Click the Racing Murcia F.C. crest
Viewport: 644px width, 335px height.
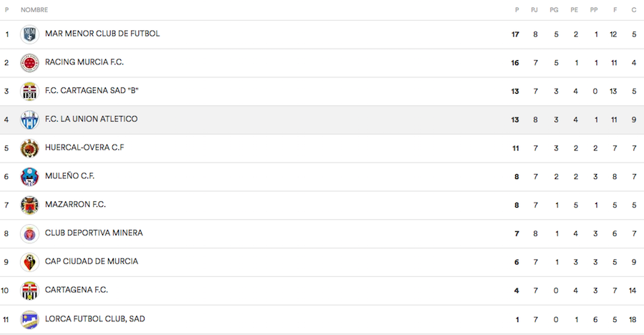pyautogui.click(x=29, y=63)
